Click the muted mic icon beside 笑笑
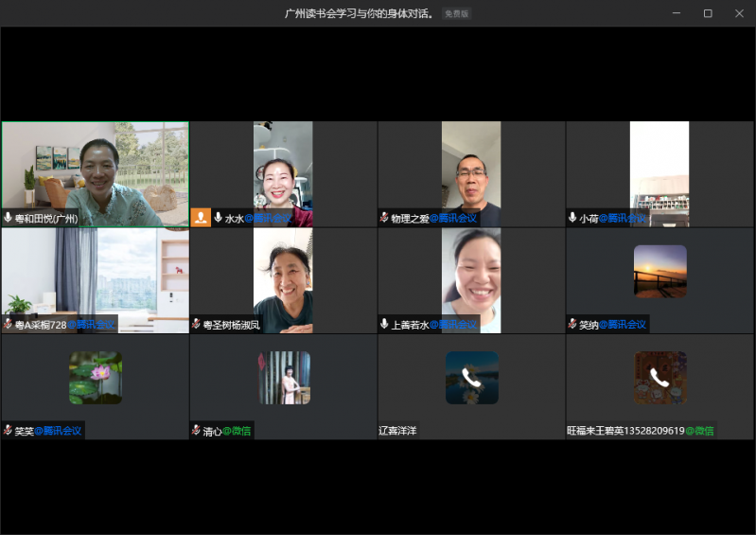Screen dimensions: 756x535 pos(8,430)
